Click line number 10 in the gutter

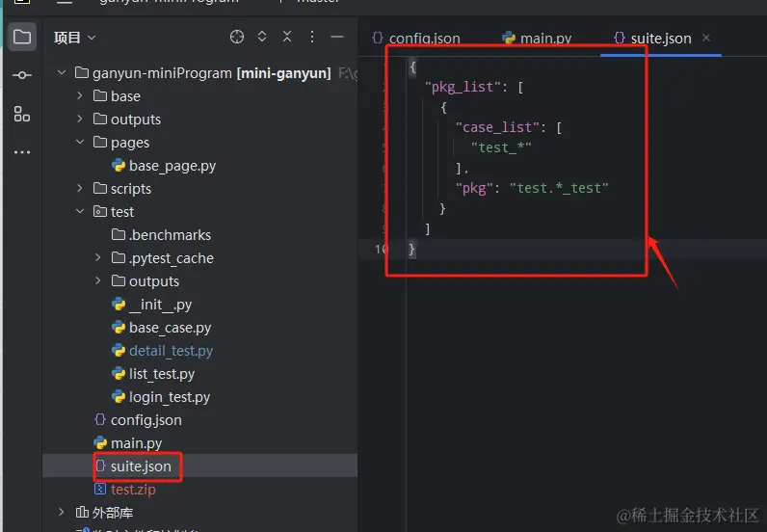[381, 249]
